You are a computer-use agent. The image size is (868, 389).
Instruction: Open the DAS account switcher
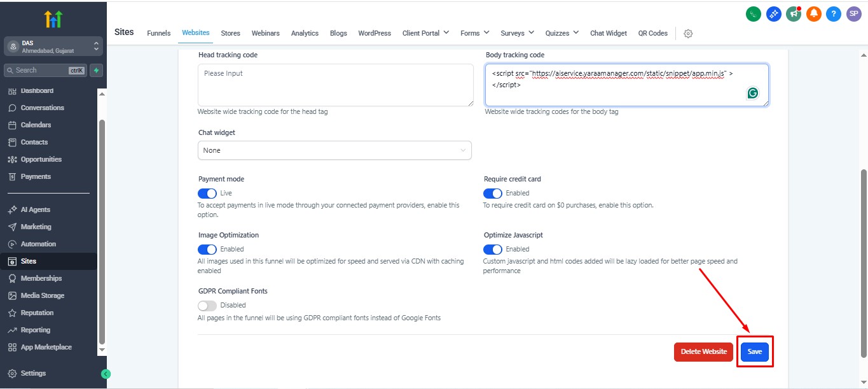click(53, 46)
